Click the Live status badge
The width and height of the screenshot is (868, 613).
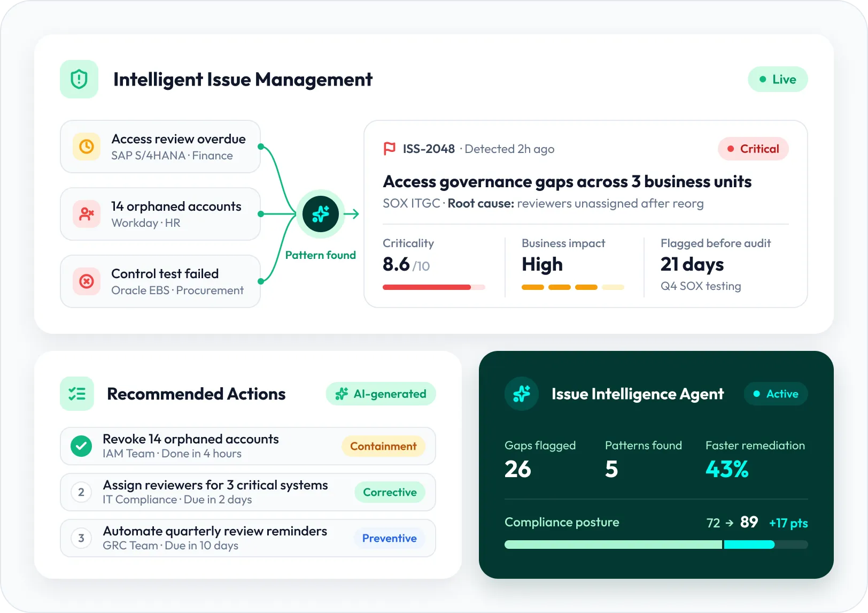(778, 79)
